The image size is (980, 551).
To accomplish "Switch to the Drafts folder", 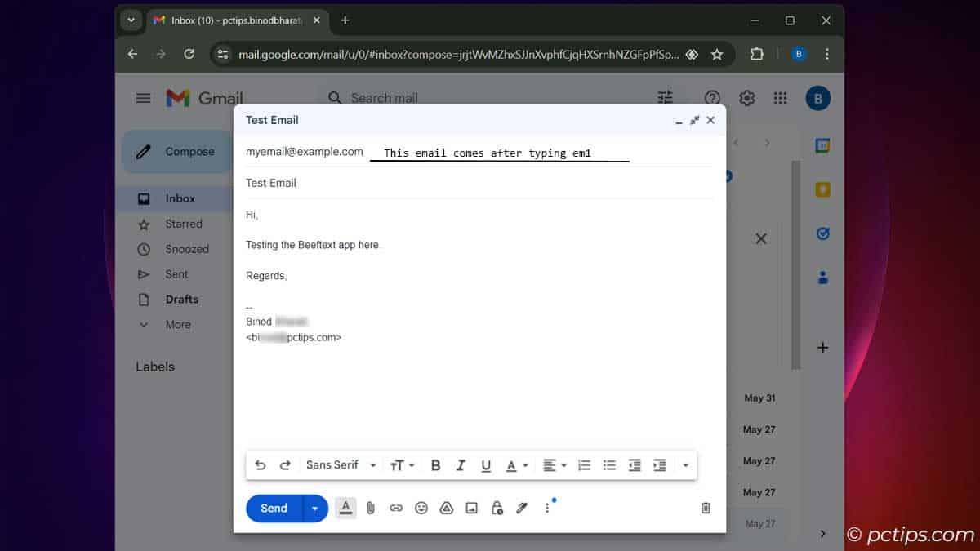I will (x=183, y=299).
